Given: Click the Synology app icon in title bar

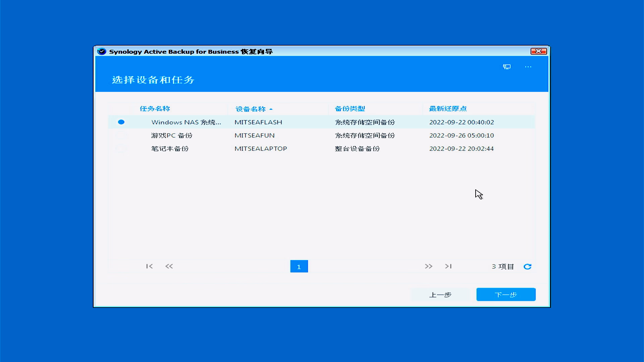Looking at the screenshot, I should tap(102, 51).
